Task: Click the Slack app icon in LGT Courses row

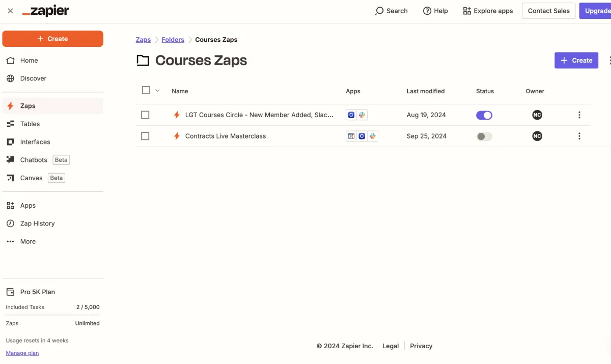Action: click(x=362, y=115)
